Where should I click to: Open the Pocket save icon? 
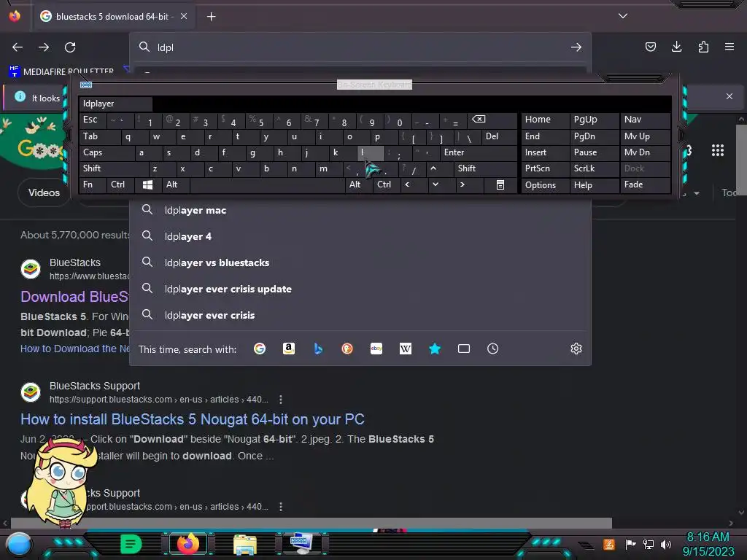(x=650, y=47)
